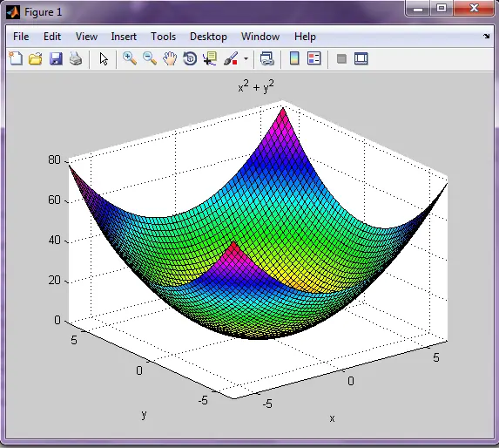
Task: Select the Zoom In magnifier tool
Action: pyautogui.click(x=130, y=58)
